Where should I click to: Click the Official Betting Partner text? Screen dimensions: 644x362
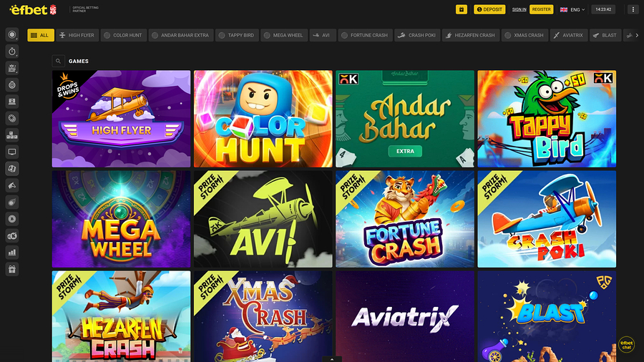(85, 9)
